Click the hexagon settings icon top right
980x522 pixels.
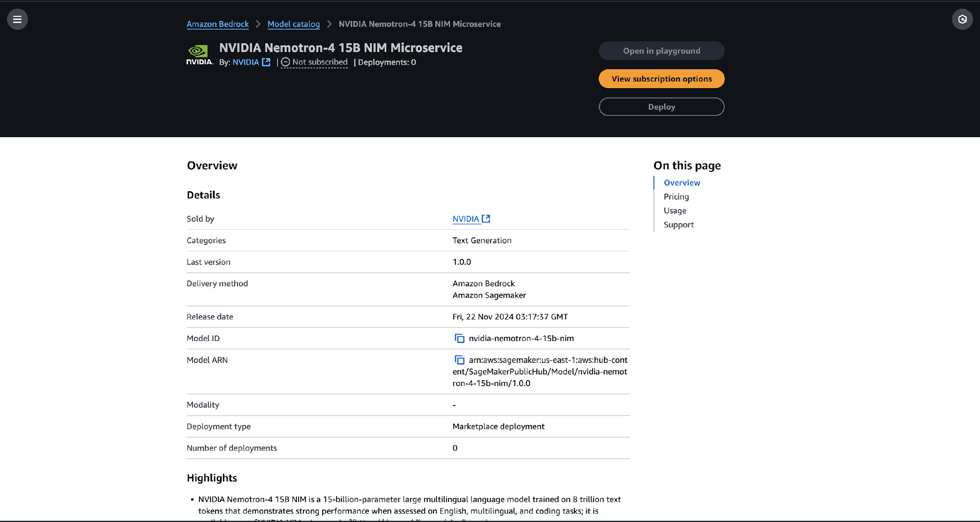(x=962, y=19)
